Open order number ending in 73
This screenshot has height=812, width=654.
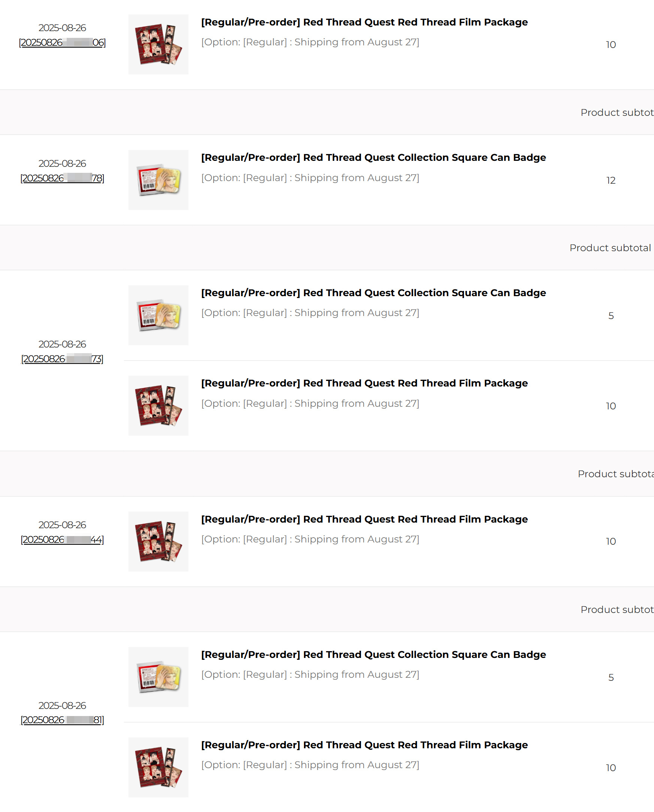(62, 359)
